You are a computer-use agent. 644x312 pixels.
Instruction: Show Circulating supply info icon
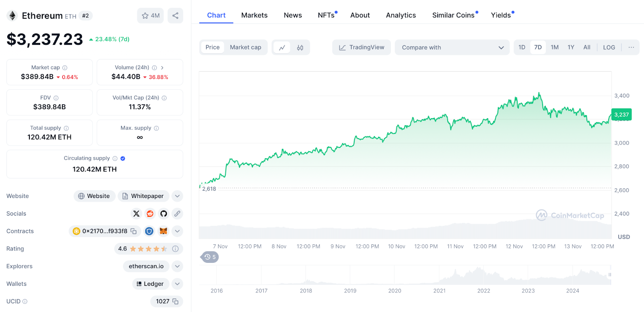tap(115, 158)
